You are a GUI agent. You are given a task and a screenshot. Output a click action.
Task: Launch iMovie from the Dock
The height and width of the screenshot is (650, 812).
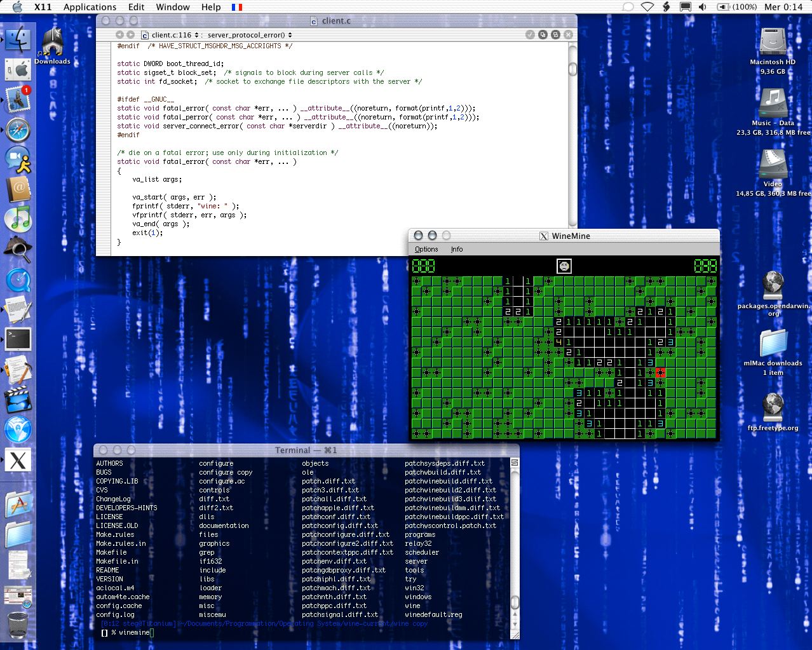pyautogui.click(x=18, y=400)
